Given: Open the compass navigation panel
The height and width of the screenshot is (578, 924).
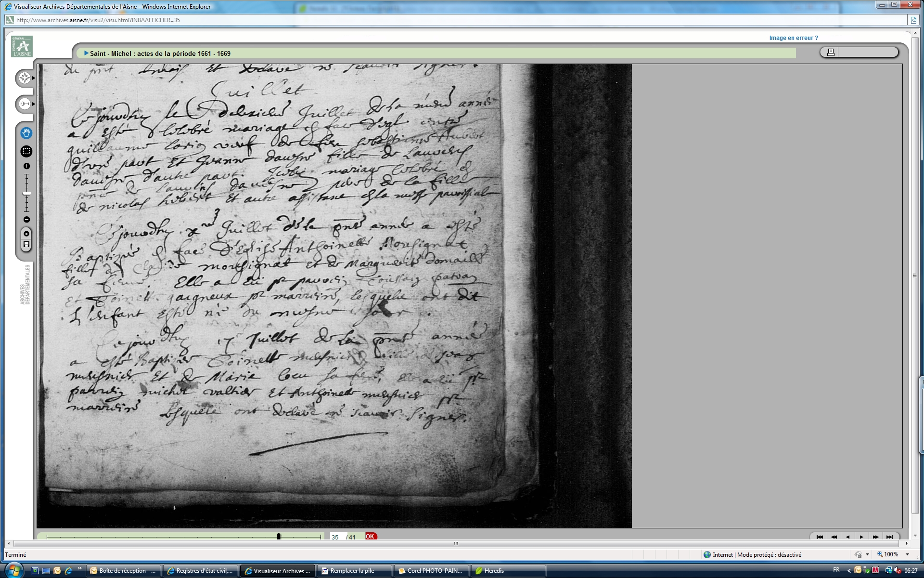Looking at the screenshot, I should 25,78.
